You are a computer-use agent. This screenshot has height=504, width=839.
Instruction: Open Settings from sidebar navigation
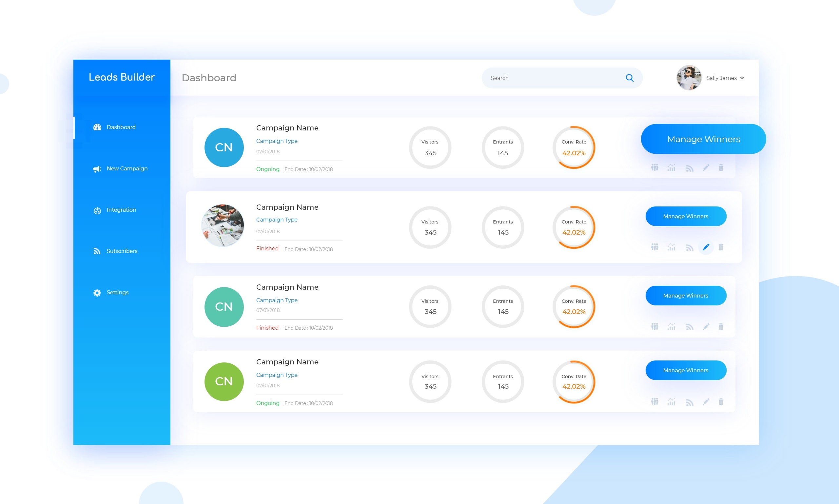click(x=117, y=292)
